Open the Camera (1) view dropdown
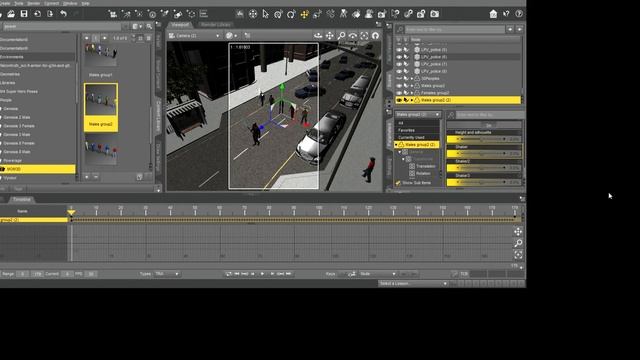 pos(194,36)
